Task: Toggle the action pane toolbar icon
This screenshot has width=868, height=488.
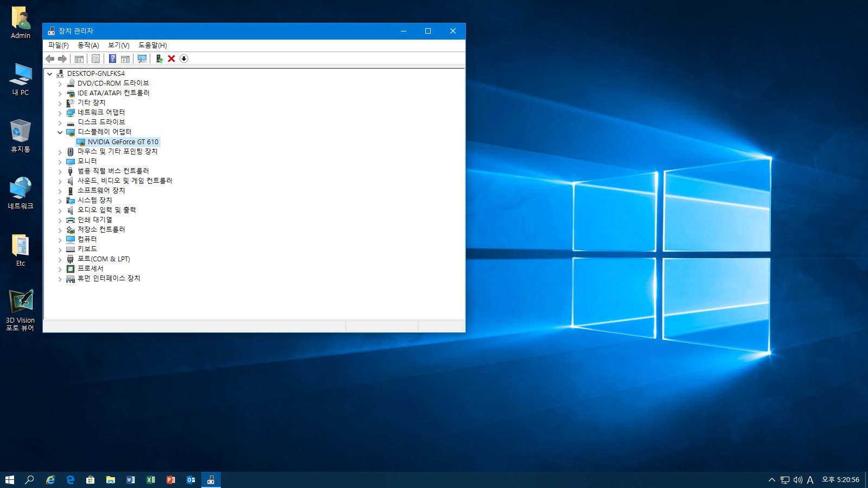Action: click(x=125, y=59)
